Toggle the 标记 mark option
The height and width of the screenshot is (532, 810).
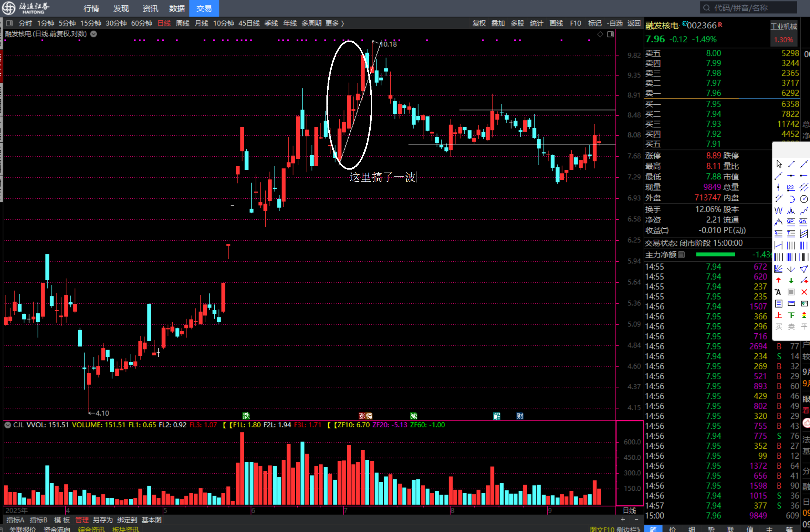(595, 23)
